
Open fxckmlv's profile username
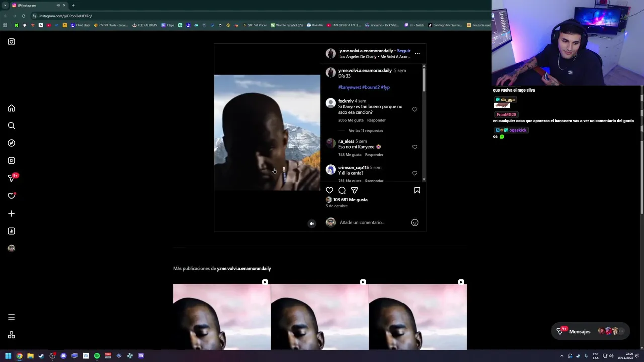tap(346, 101)
